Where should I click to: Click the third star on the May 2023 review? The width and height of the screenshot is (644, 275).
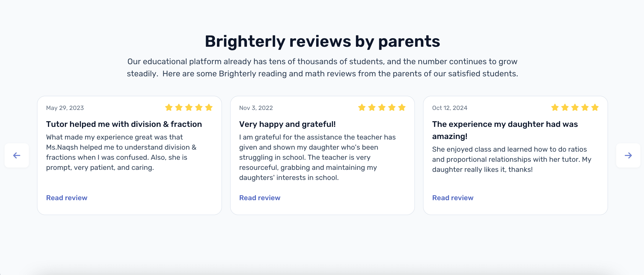pyautogui.click(x=189, y=107)
